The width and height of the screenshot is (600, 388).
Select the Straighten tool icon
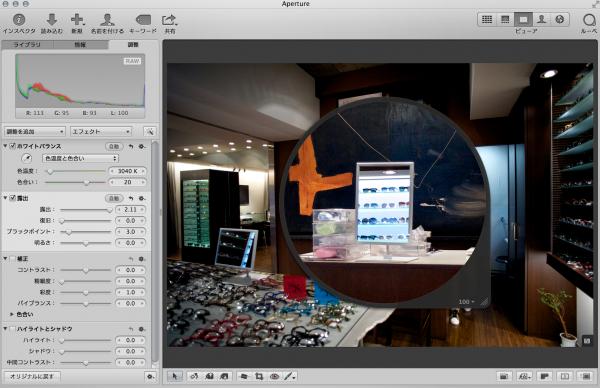point(244,377)
